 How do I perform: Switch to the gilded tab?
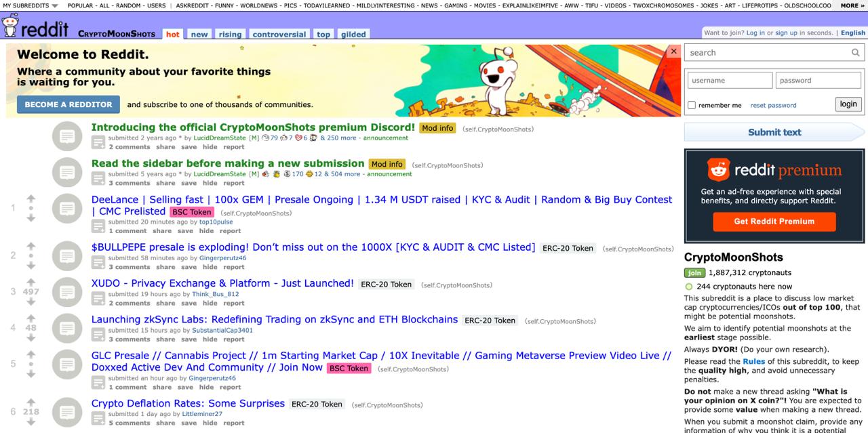[x=353, y=34]
